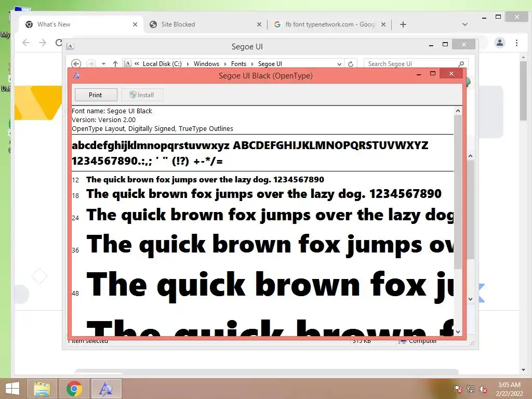The image size is (532, 399).
Task: Click the Chrome favicon on What's New tab
Action: pyautogui.click(x=29, y=24)
